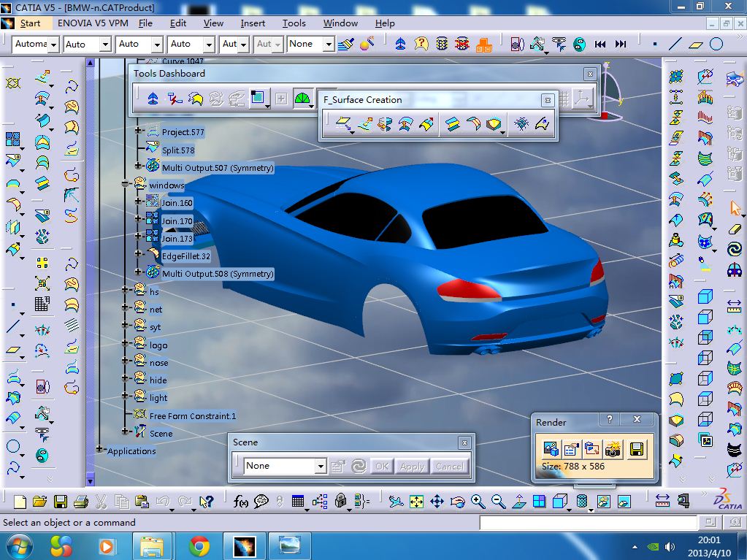Open the Window menu
The height and width of the screenshot is (560, 747).
pos(340,23)
